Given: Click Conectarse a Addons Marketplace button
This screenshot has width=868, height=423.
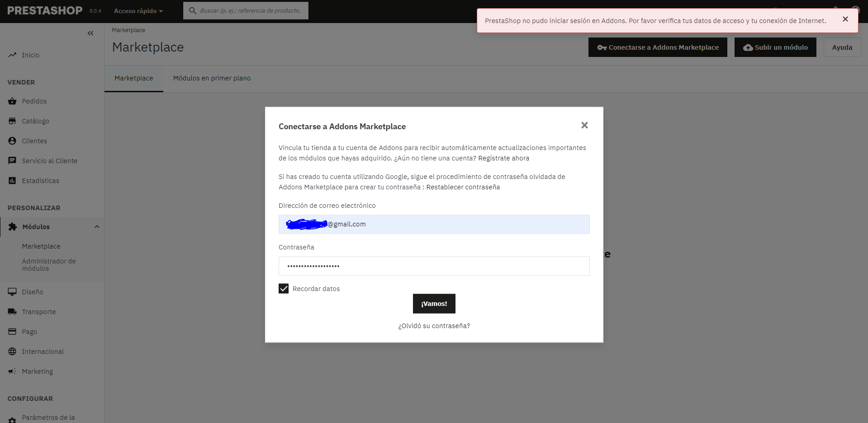Looking at the screenshot, I should [658, 47].
